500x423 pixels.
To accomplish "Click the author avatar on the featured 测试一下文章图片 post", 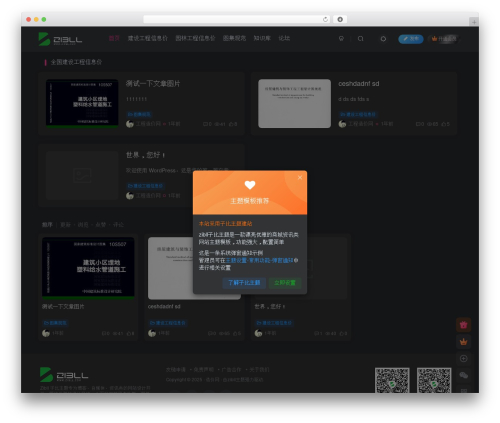I will click(130, 124).
